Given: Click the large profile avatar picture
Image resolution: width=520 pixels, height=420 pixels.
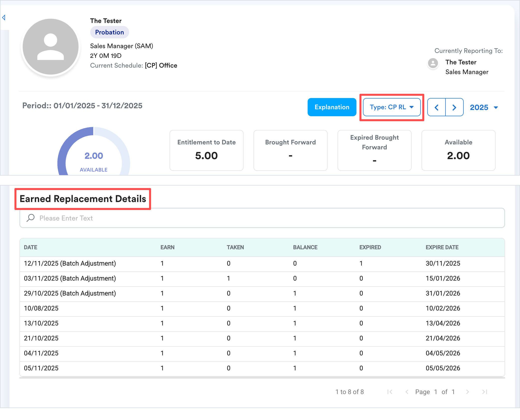Looking at the screenshot, I should [51, 47].
